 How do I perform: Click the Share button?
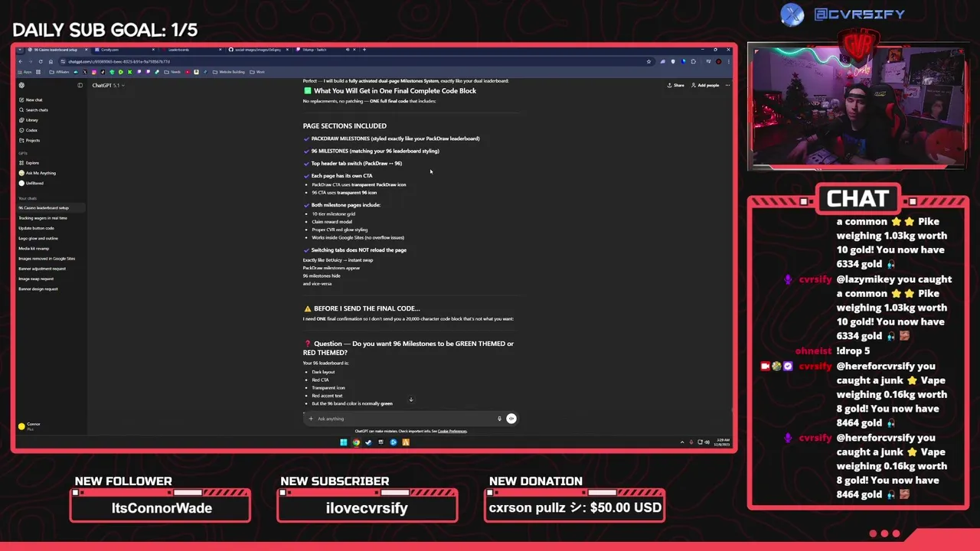[675, 85]
